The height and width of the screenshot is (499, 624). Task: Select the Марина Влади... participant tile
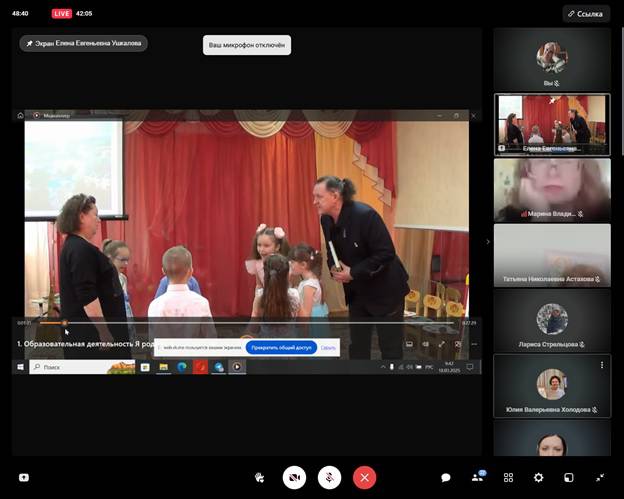(552, 190)
